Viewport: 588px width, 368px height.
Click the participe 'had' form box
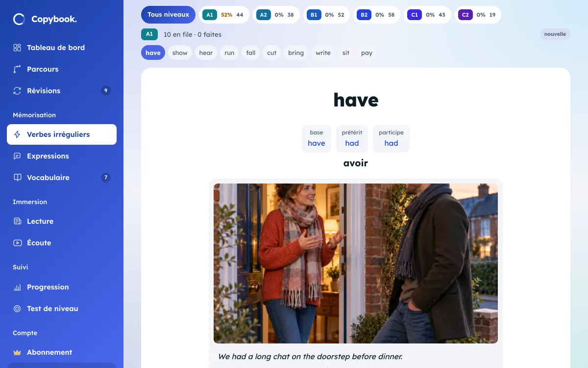(391, 139)
